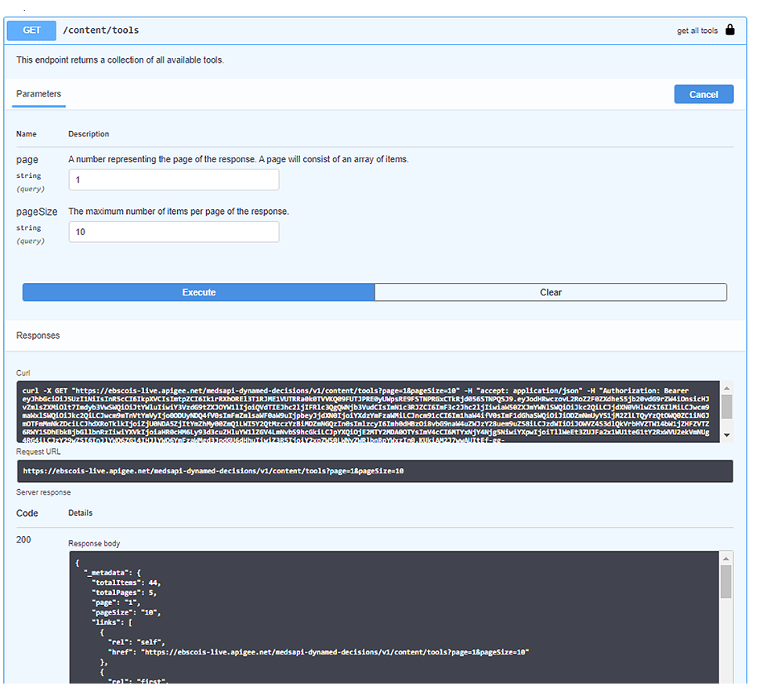Click the Curl box scrollbar thumb
The width and height of the screenshot is (760, 700).
tap(727, 407)
